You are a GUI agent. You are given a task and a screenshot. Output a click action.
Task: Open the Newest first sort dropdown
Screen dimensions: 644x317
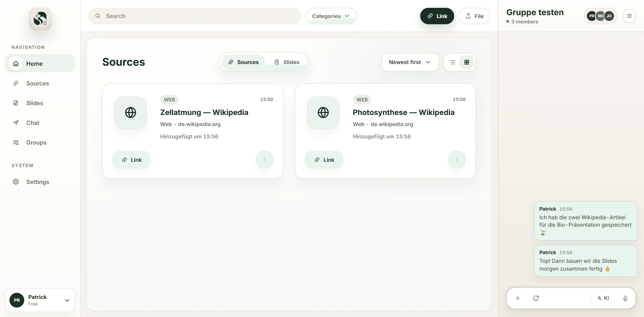[x=410, y=62]
